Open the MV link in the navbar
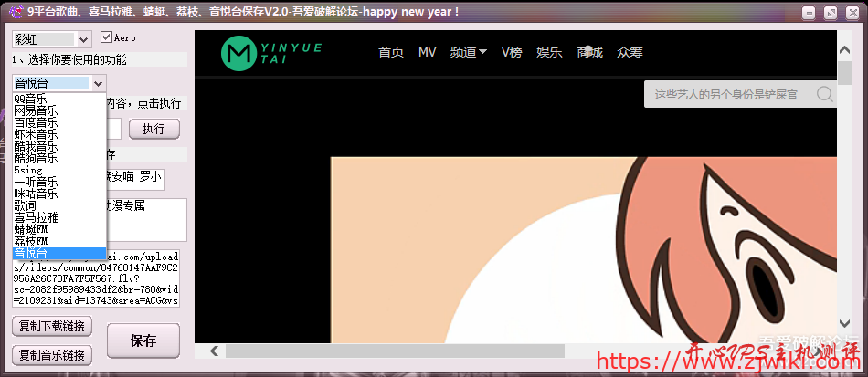This screenshot has height=377, width=868. point(427,52)
